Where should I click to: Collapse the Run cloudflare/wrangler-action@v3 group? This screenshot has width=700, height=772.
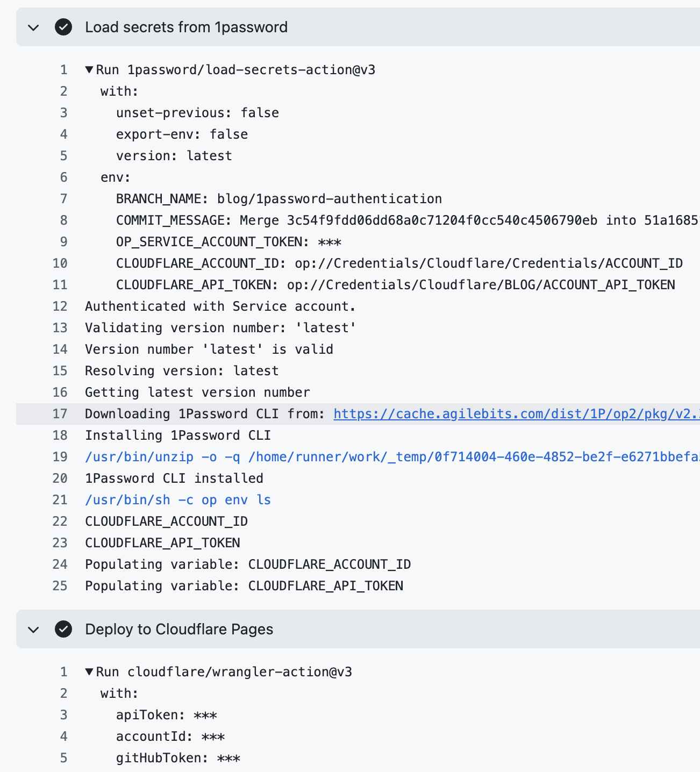pyautogui.click(x=89, y=671)
